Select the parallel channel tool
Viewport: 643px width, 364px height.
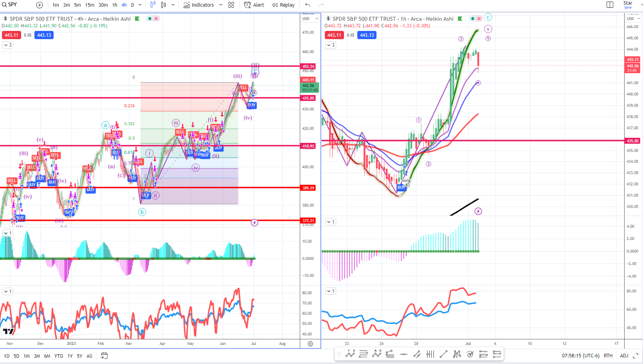(x=417, y=354)
